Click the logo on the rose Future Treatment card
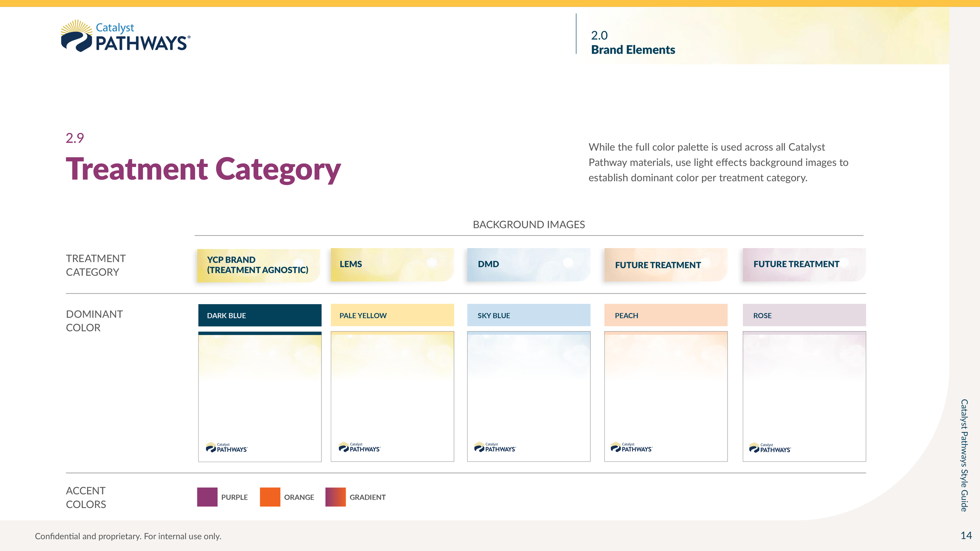Image resolution: width=980 pixels, height=551 pixels. tap(769, 447)
